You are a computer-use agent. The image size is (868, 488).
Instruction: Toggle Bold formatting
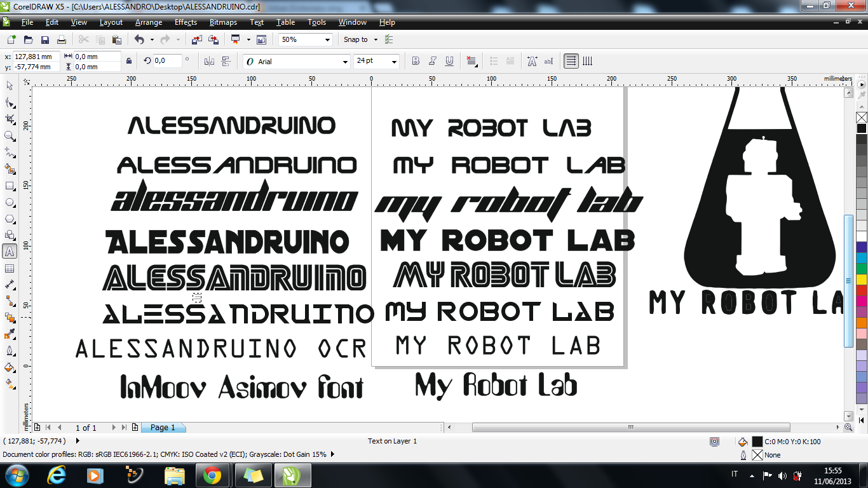click(x=416, y=61)
